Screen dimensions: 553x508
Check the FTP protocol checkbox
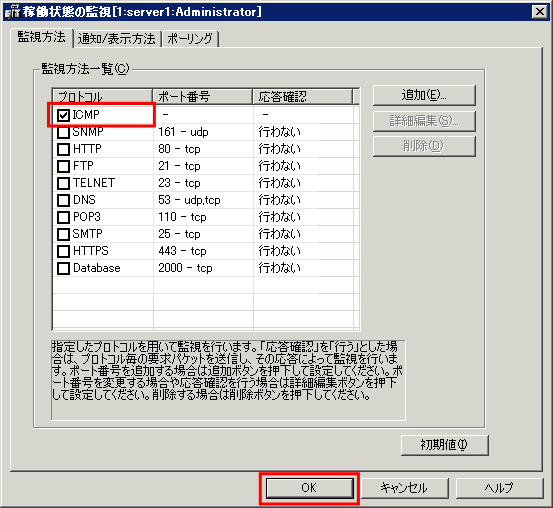tap(63, 166)
